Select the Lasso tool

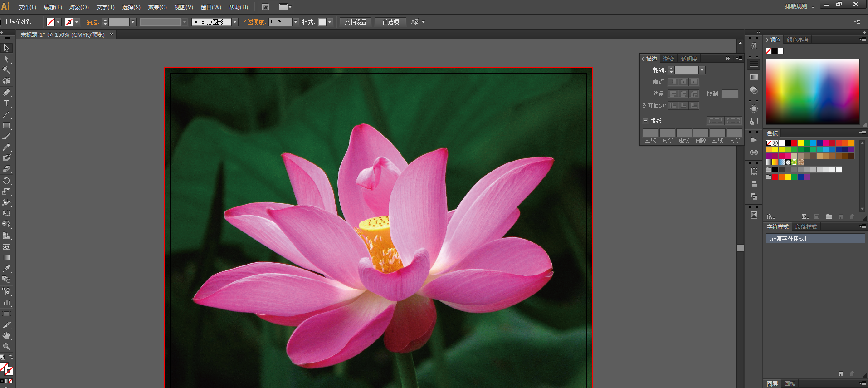6,81
